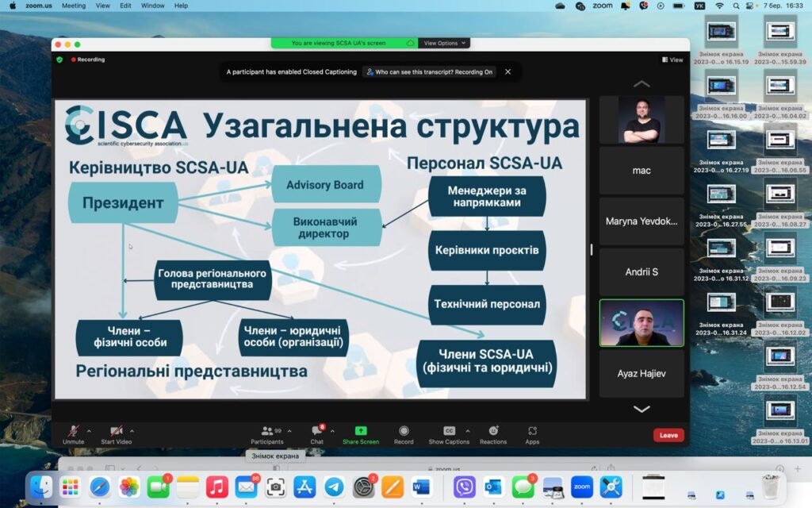Open the View menu in menu bar
Screen dimensions: 812x508
(102, 6)
